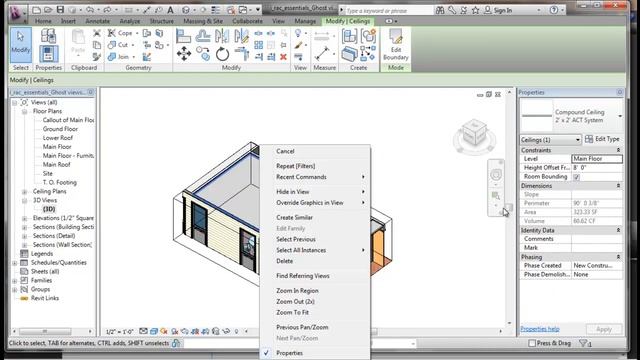
Task: Click the Apply button in Properties
Action: point(604,329)
